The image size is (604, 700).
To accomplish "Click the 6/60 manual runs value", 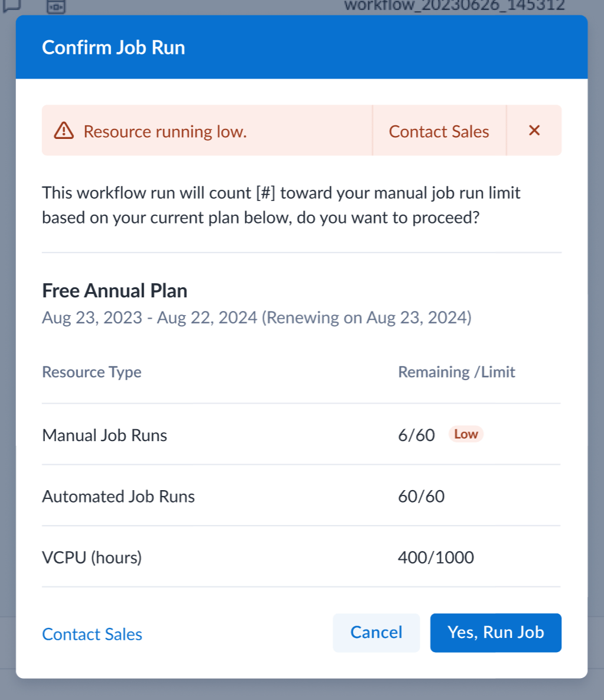I will pos(416,435).
